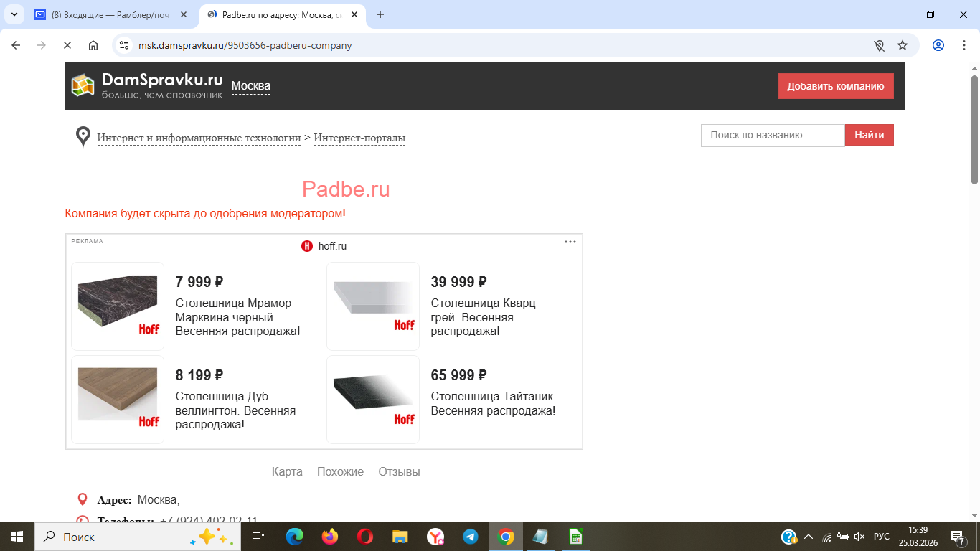Viewport: 980px width, 551px height.
Task: Click the black marble countertop thumbnail
Action: [118, 306]
